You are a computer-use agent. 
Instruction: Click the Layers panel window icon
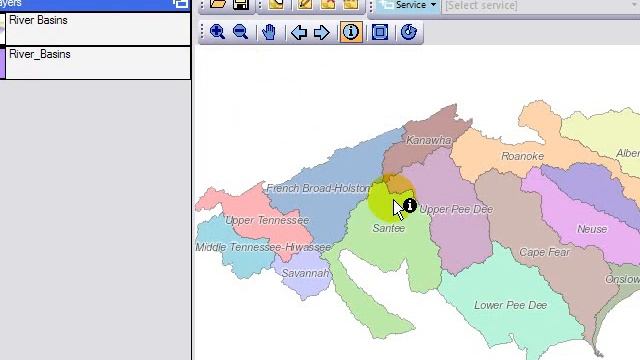[180, 4]
